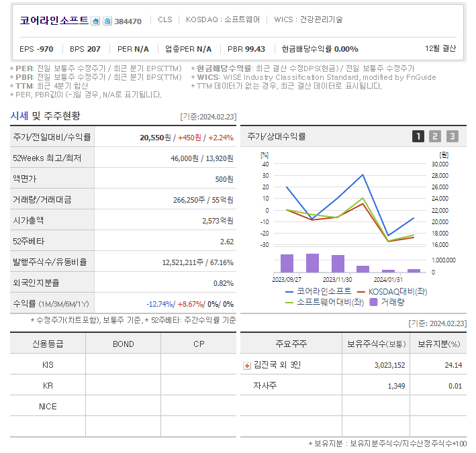Click the 2023/11/30 chart axis date
Viewport: 476px width, 453px height.
point(337,280)
